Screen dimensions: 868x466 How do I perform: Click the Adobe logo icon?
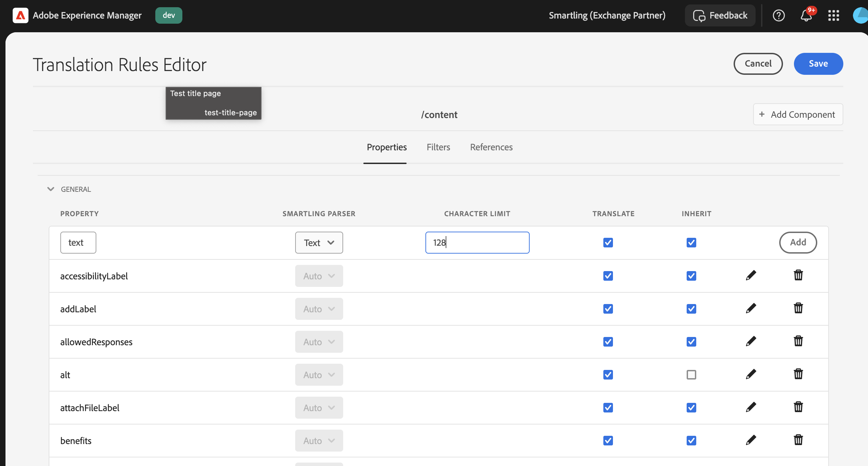(x=20, y=15)
